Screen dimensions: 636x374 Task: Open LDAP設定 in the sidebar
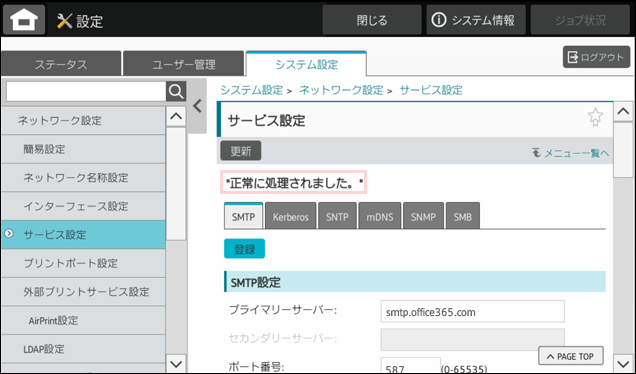point(83,349)
